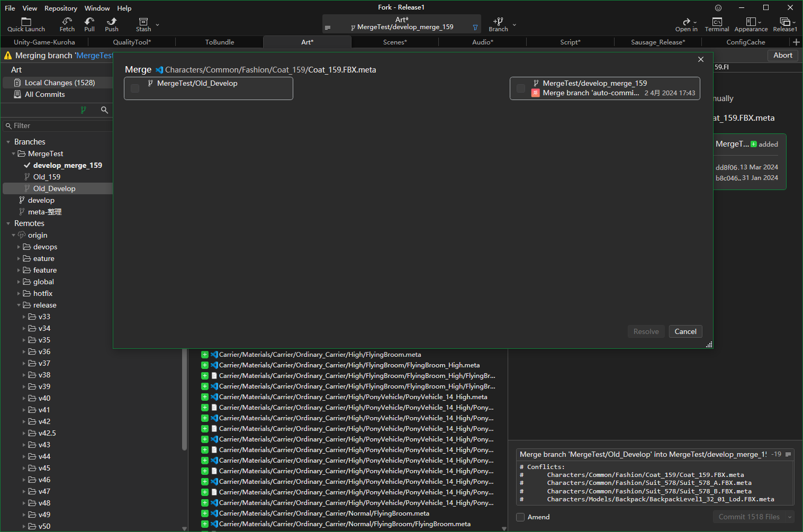Enable the Amend checkbox
Image resolution: width=803 pixels, height=532 pixels.
click(x=520, y=517)
